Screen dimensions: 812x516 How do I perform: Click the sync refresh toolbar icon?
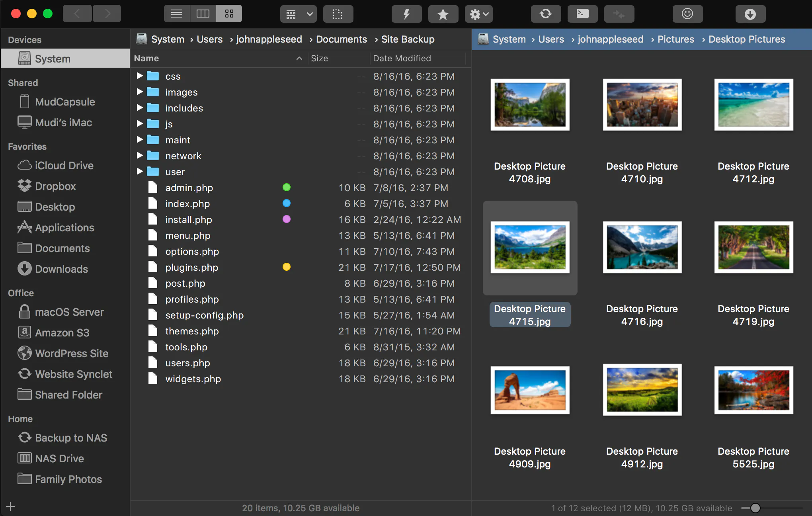[x=546, y=14]
